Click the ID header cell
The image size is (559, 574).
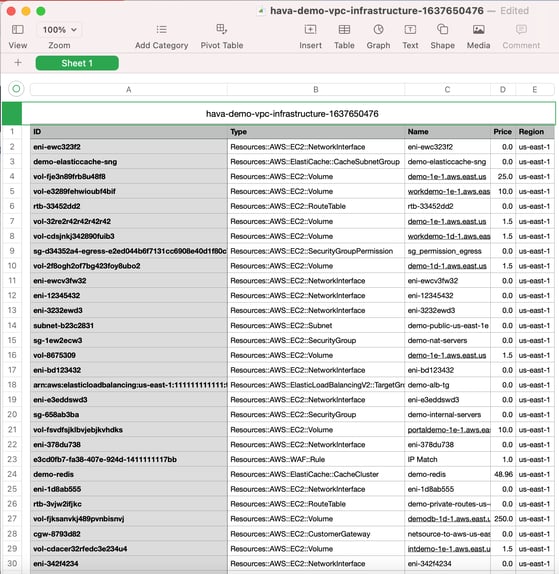coord(128,132)
